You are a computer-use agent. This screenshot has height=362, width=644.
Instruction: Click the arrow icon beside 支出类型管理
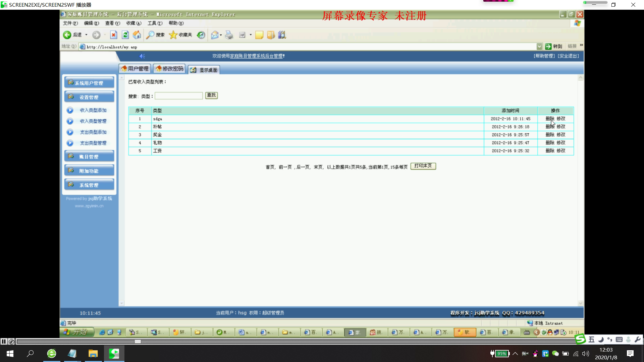click(70, 143)
